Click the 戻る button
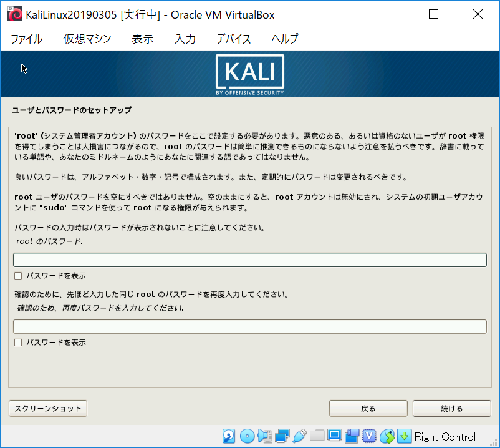 pyautogui.click(x=368, y=409)
